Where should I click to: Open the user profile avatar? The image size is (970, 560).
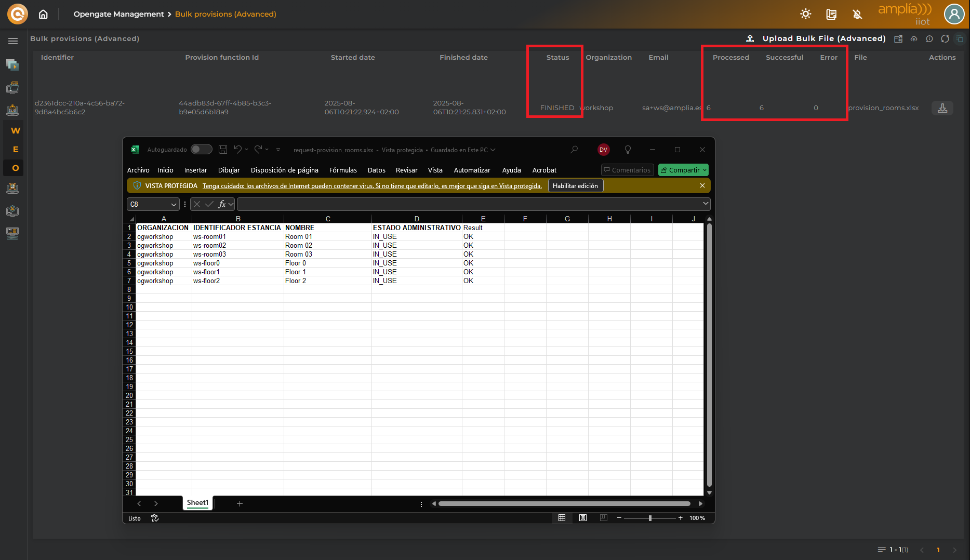tap(954, 14)
